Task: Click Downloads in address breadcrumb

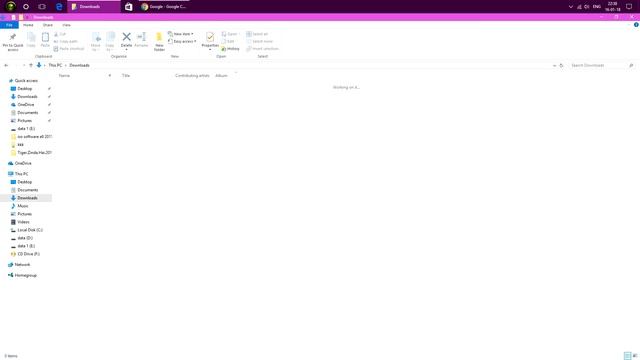Action: [79, 65]
